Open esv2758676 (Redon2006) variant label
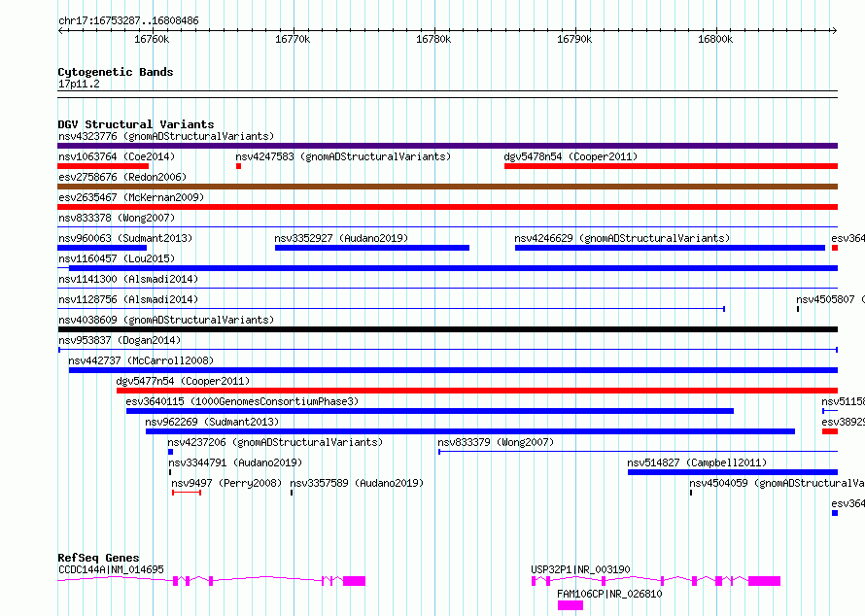 [122, 177]
